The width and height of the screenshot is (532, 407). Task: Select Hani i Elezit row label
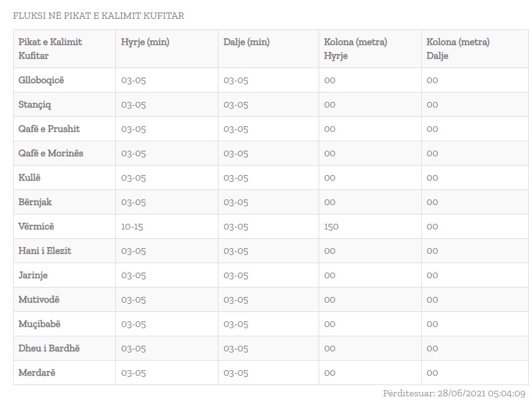pyautogui.click(x=45, y=251)
